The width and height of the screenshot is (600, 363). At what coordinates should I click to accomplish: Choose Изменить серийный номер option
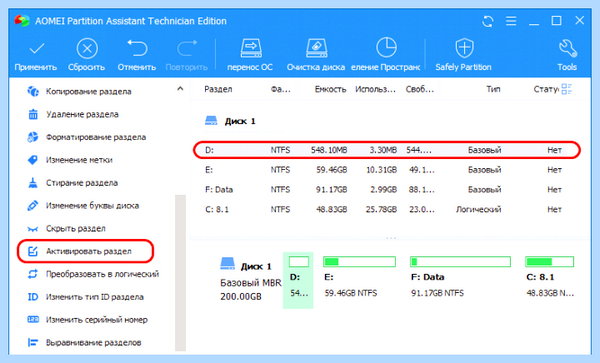[96, 320]
